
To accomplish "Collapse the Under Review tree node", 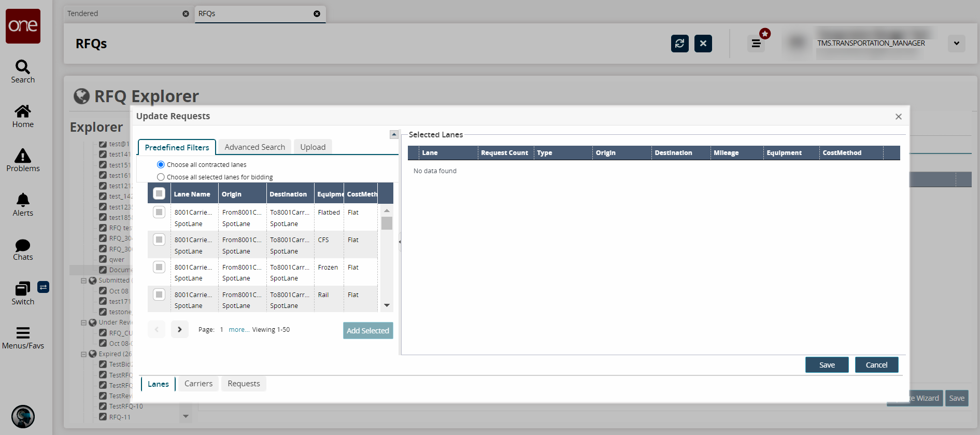I will pos(83,322).
